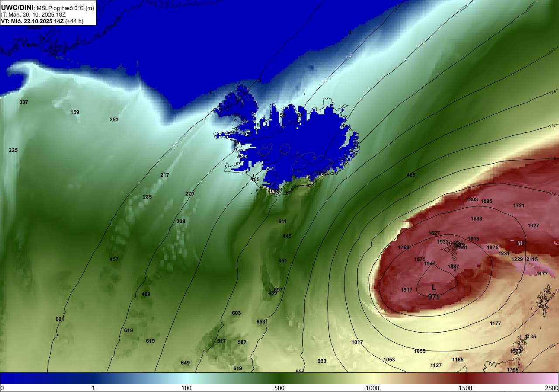Click the 159 height value
The image size is (559, 392).
tap(75, 112)
